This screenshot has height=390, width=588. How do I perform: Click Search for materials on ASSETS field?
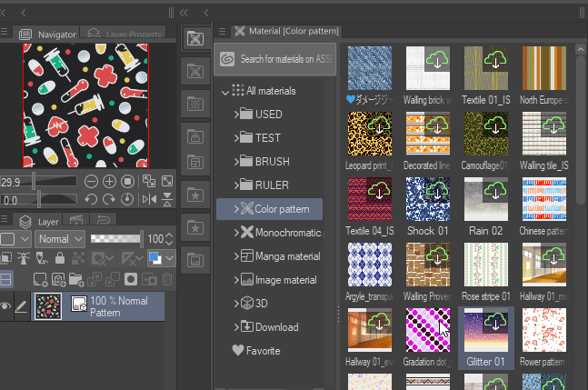tap(274, 59)
